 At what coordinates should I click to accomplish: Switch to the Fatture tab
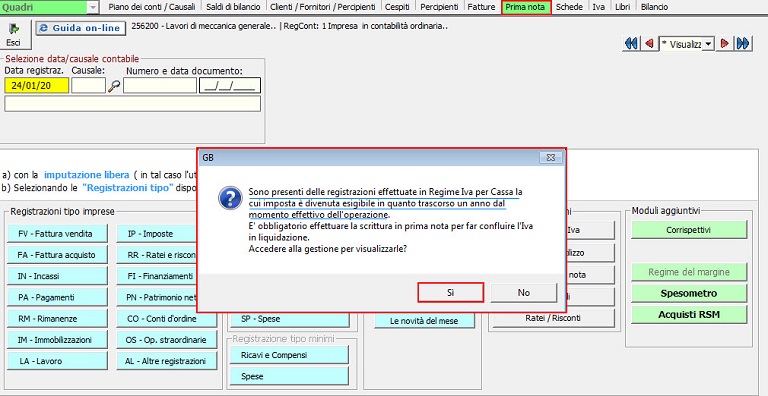coord(481,7)
